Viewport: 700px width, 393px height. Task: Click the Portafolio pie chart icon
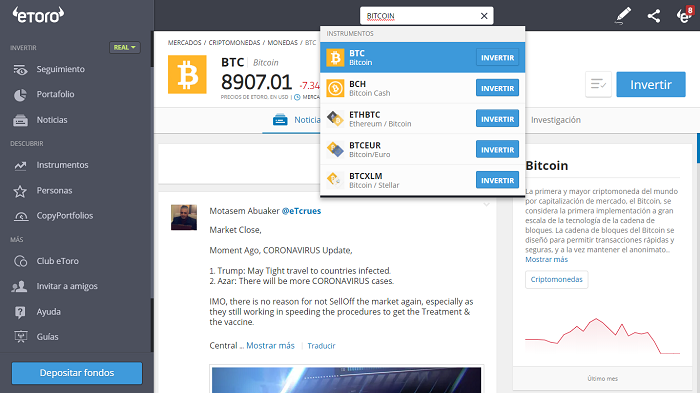coord(20,95)
